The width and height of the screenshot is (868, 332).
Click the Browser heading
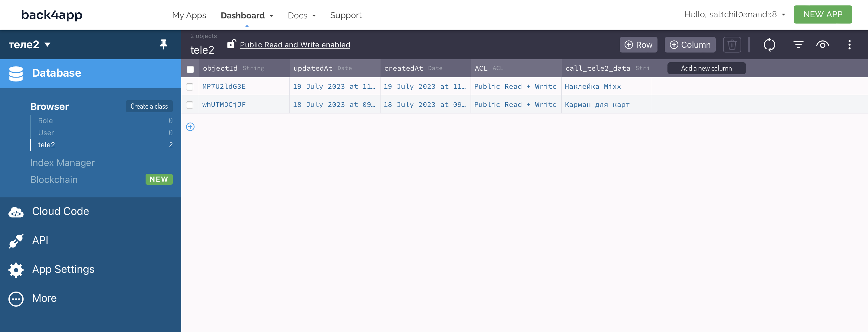[50, 107]
